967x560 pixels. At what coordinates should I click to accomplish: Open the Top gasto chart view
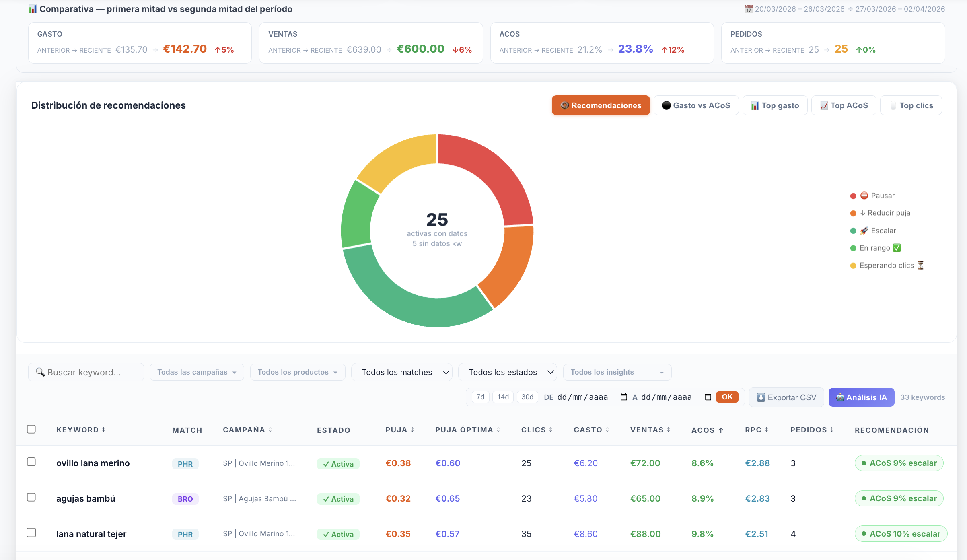pos(775,105)
